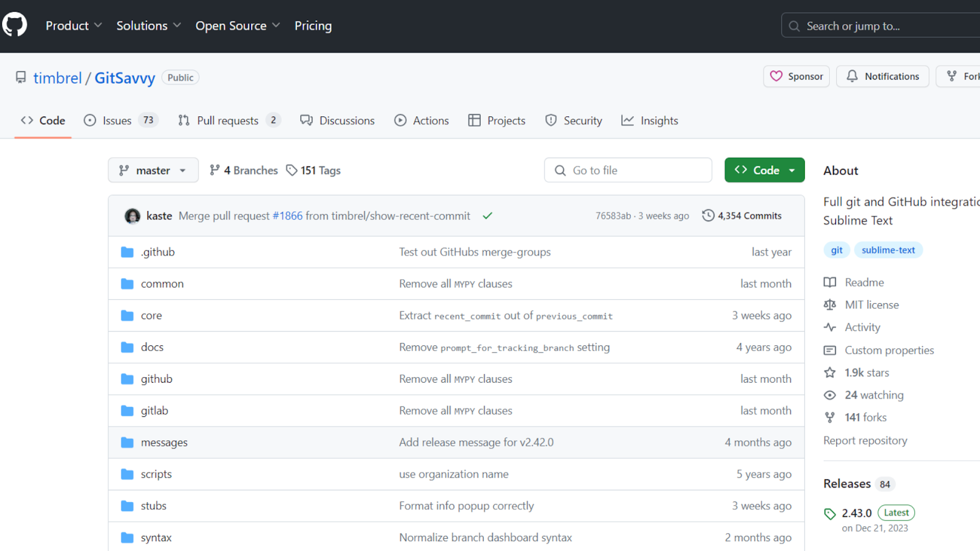Viewport: 980px width, 551px height.
Task: Click the sublime-text topic tag
Action: coord(888,250)
